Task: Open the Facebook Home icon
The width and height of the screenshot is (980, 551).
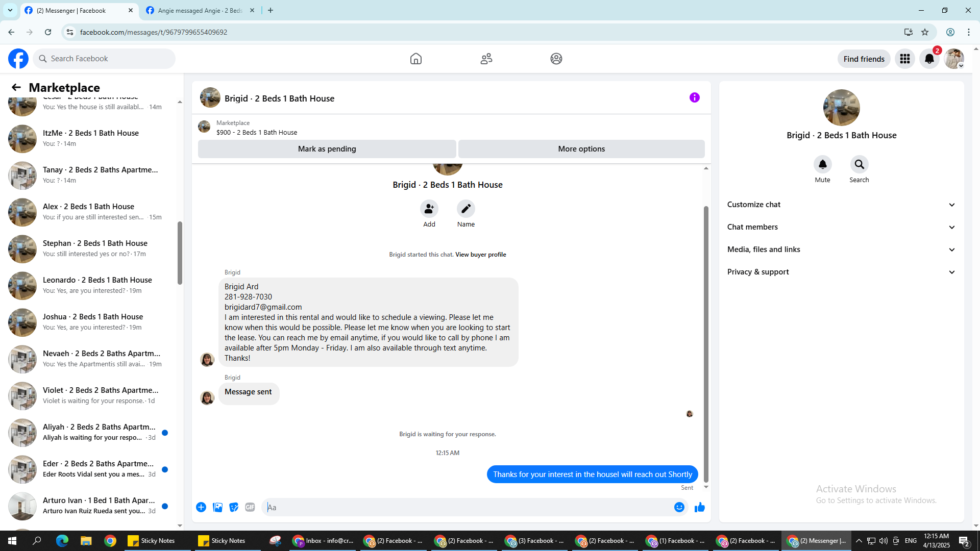Action: pos(416,59)
